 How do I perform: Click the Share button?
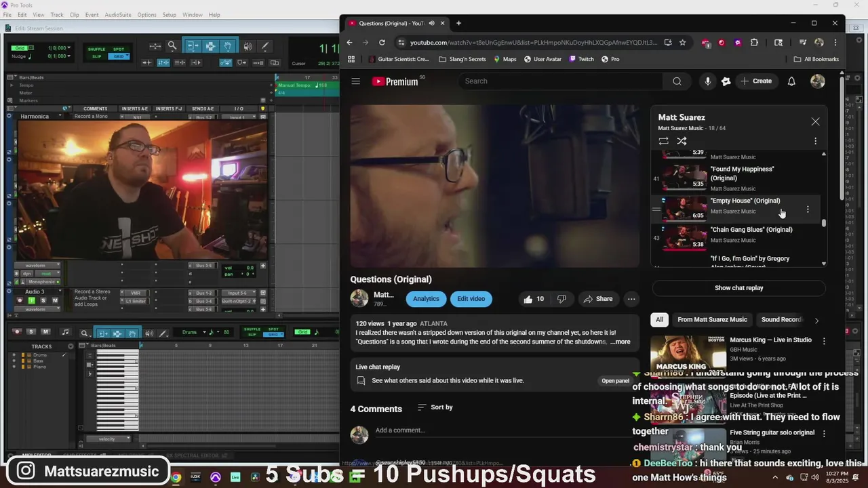597,299
